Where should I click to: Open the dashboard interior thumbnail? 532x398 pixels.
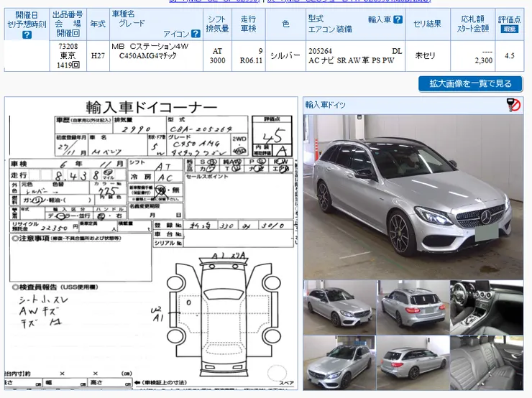[487, 307]
